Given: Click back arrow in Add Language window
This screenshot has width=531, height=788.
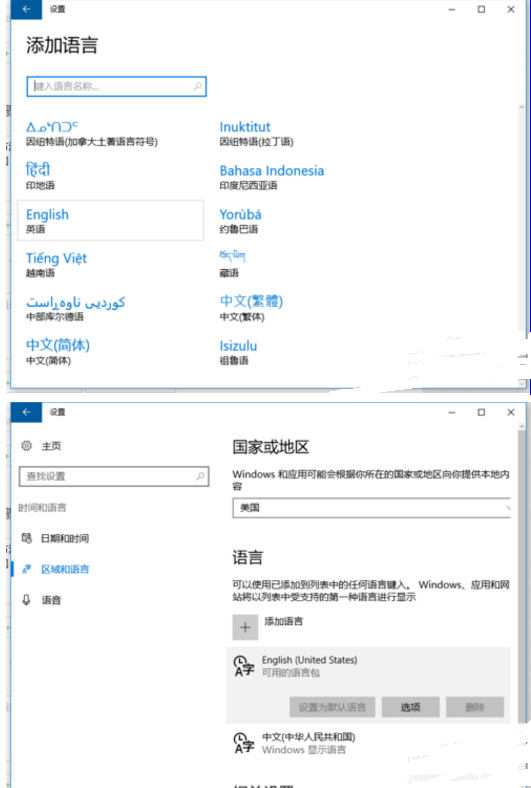Looking at the screenshot, I should click(x=26, y=9).
